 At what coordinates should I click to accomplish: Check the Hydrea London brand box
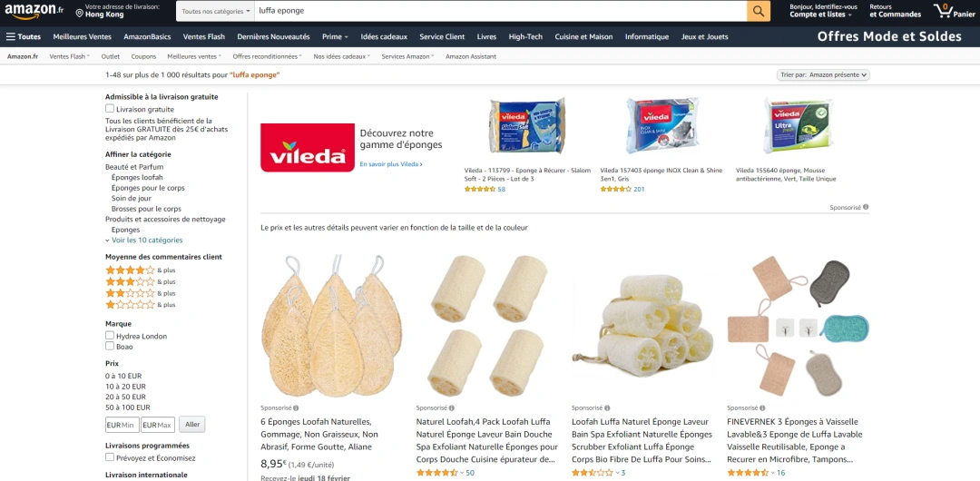110,335
